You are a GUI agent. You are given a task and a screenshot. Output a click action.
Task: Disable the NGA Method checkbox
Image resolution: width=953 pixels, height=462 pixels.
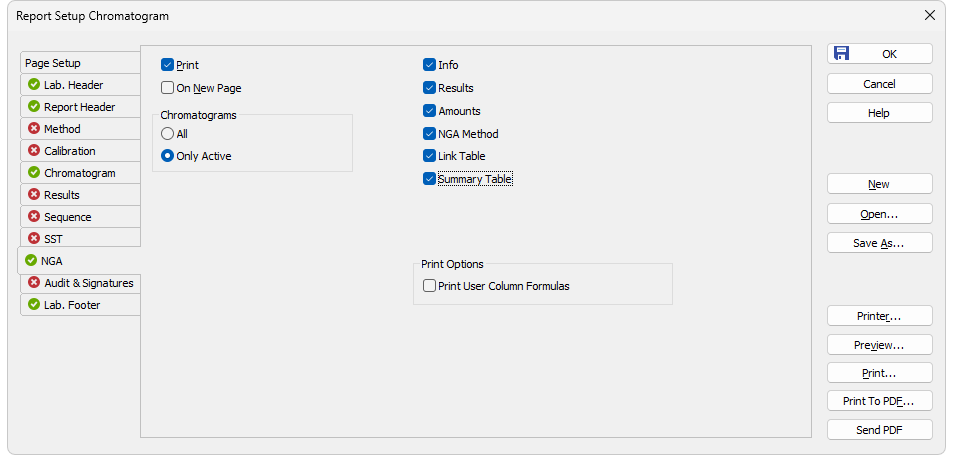pyautogui.click(x=430, y=134)
